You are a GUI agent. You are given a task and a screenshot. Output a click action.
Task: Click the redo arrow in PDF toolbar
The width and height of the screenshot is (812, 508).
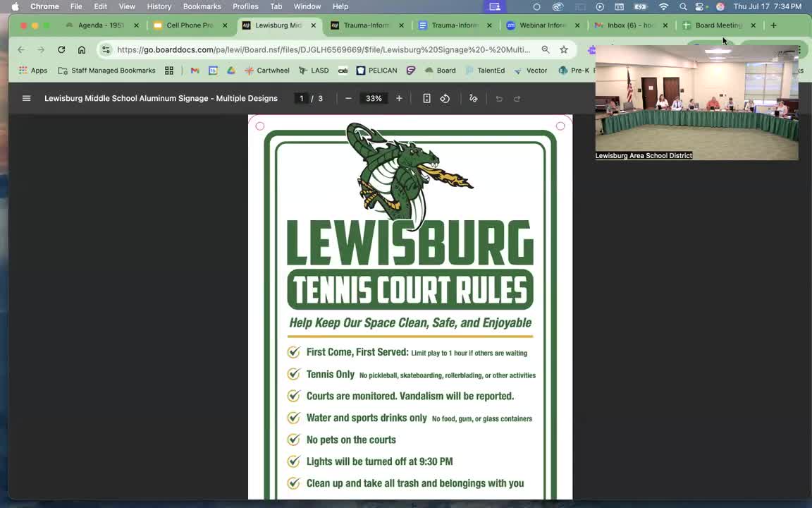tap(518, 98)
